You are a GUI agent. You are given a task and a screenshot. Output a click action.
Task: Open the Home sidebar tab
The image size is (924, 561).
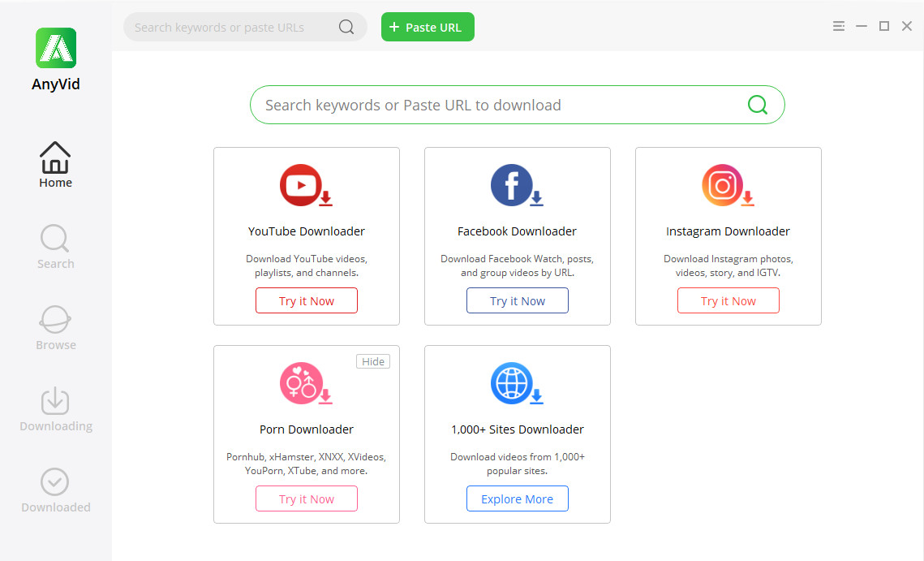pyautogui.click(x=55, y=165)
